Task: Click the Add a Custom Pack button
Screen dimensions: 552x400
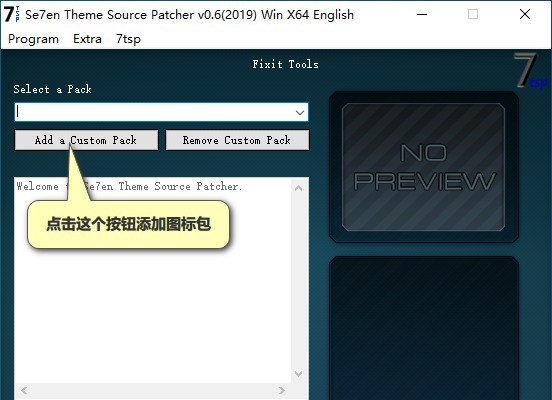Action: 86,140
